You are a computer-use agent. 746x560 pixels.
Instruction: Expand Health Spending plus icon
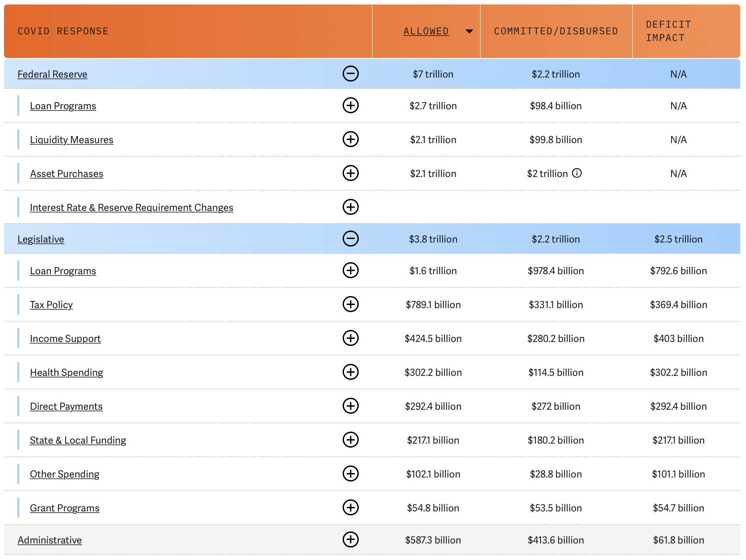pos(350,372)
